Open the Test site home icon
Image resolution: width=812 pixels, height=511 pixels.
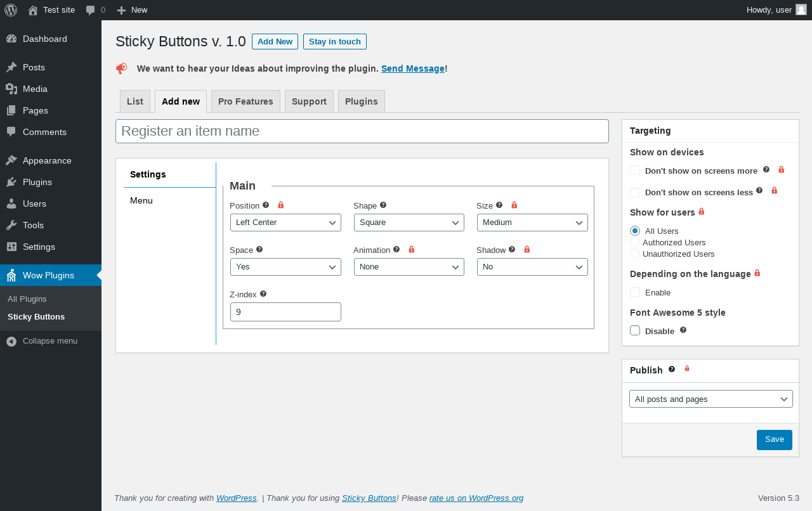(x=33, y=10)
